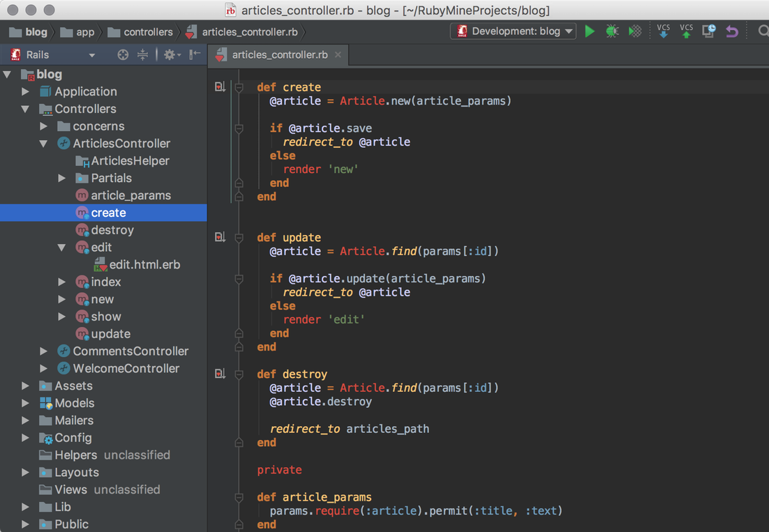The image size is (769, 532).
Task: Click the controllers breadcrumb
Action: 140,32
